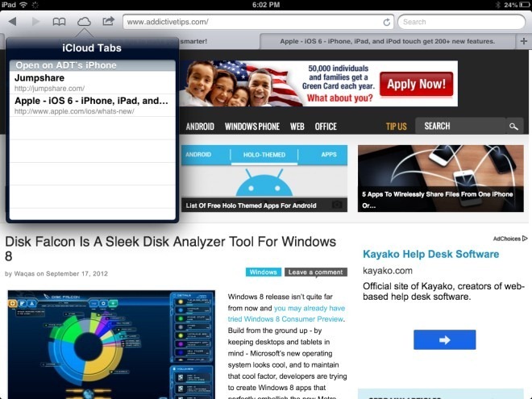Open the ANDROID site menu

click(x=200, y=127)
